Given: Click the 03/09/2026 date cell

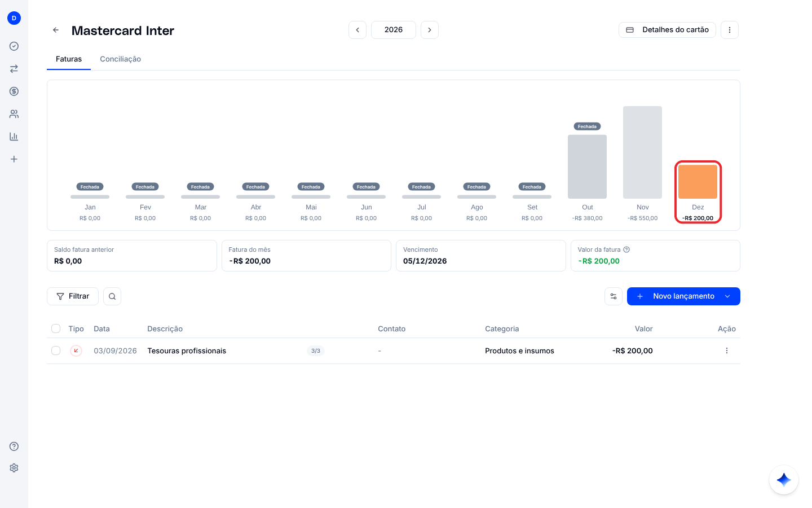Looking at the screenshot, I should click(115, 351).
